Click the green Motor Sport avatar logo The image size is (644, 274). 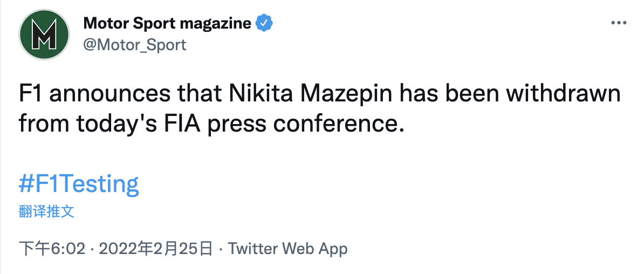[44, 35]
